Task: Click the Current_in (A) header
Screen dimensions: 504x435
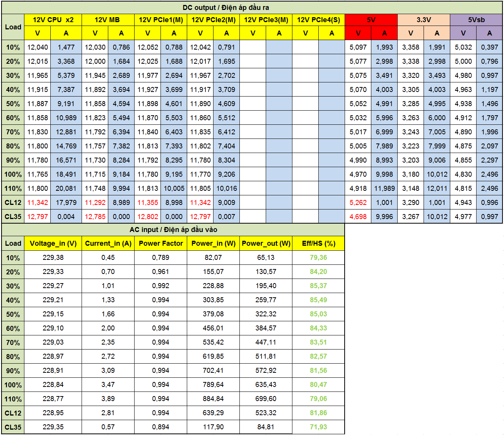Action: pyautogui.click(x=108, y=243)
